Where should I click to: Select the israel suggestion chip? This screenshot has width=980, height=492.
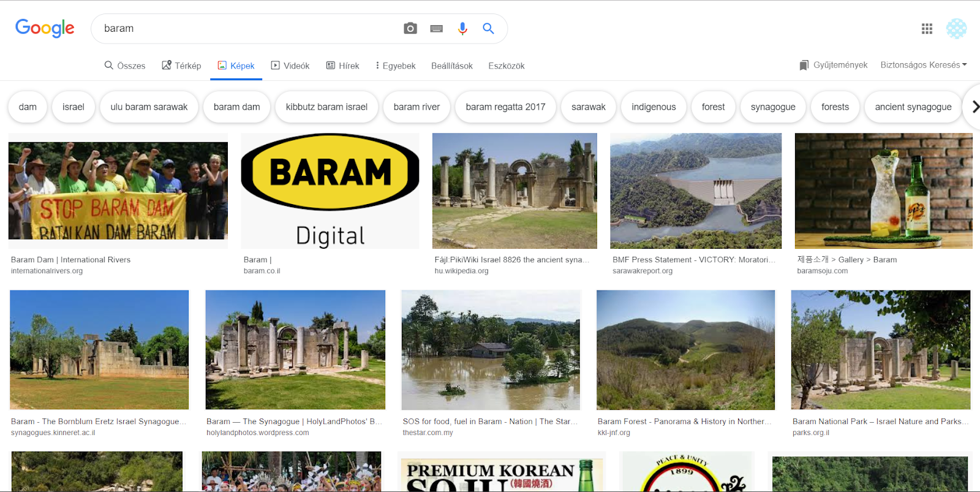[73, 107]
